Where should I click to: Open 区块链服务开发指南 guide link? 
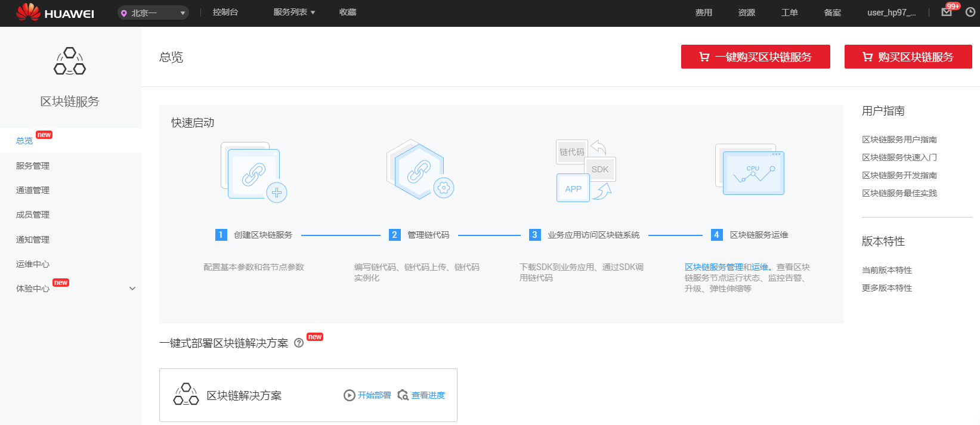899,175
